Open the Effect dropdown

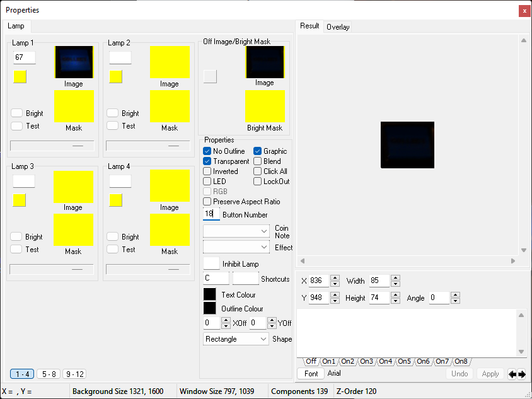pos(236,247)
